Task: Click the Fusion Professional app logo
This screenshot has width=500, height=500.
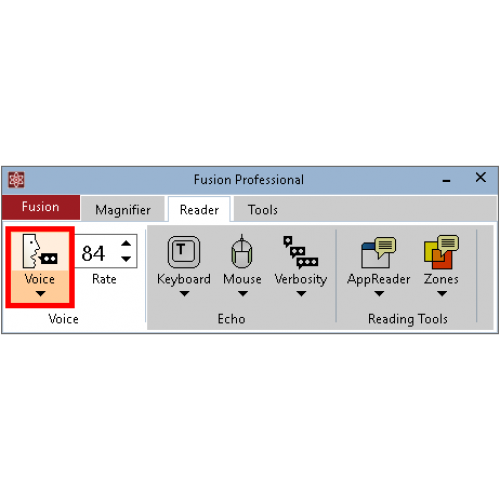Action: coord(16,180)
